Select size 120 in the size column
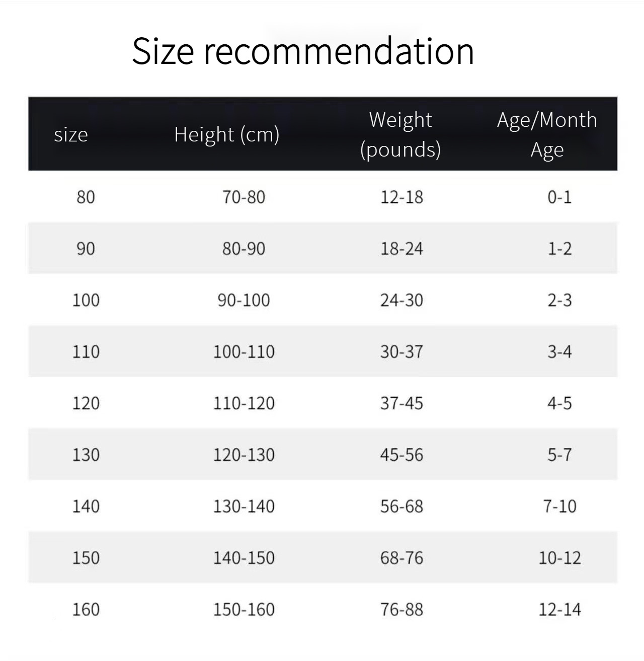 coord(86,403)
